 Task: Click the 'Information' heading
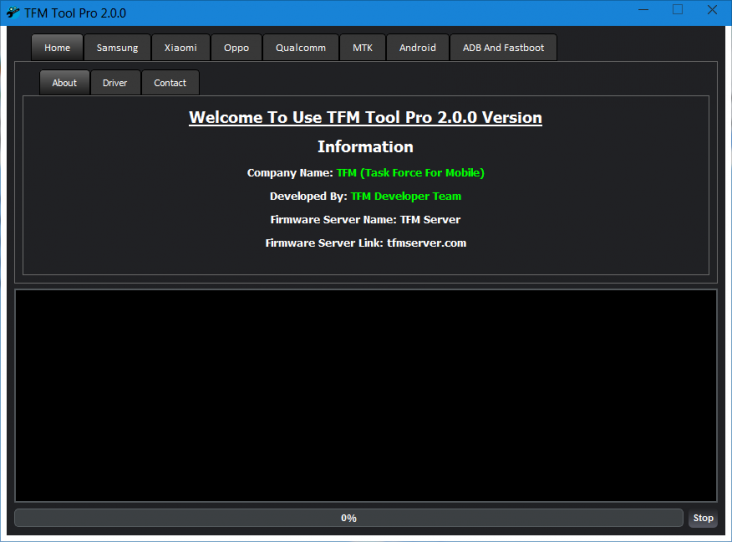(x=366, y=147)
